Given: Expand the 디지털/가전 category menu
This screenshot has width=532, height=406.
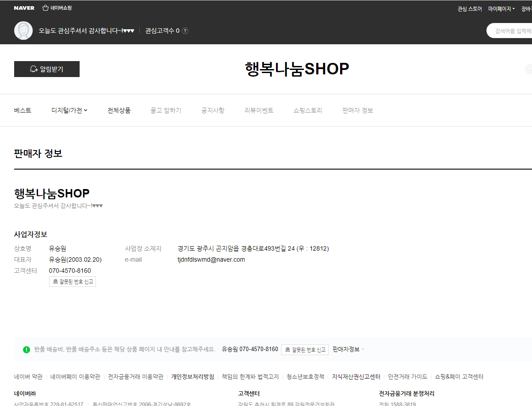Looking at the screenshot, I should tap(69, 110).
